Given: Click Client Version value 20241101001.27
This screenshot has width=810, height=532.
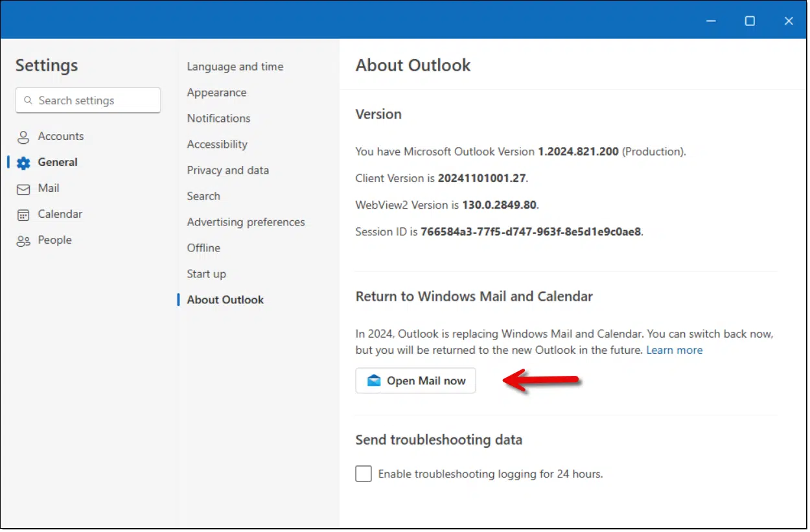Looking at the screenshot, I should (x=483, y=178).
